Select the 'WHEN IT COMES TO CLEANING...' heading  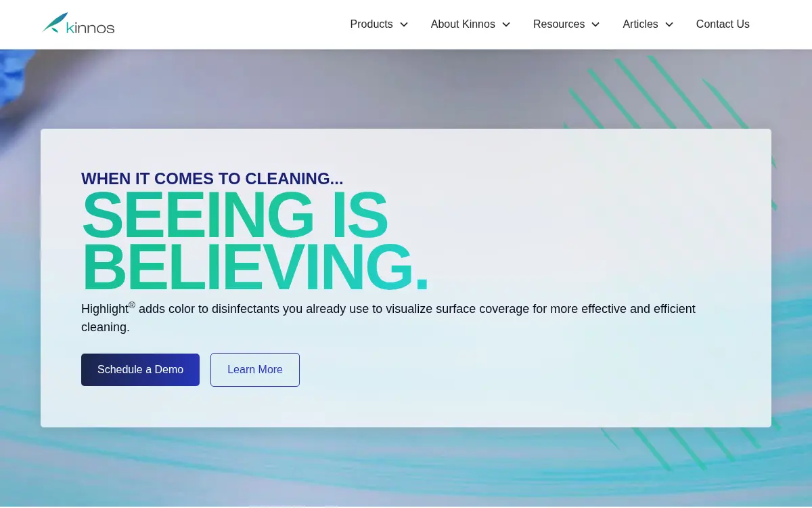(212, 179)
